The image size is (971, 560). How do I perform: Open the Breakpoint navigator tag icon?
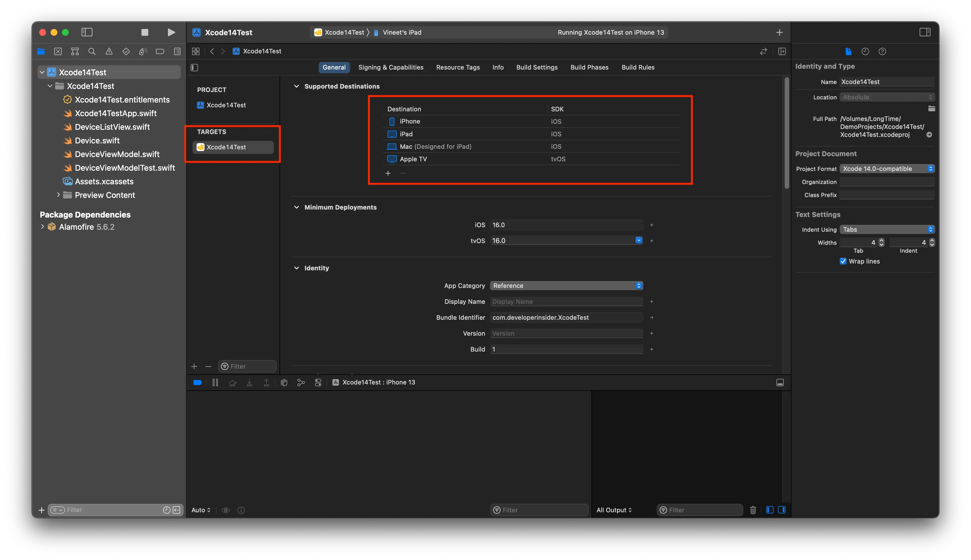[160, 51]
